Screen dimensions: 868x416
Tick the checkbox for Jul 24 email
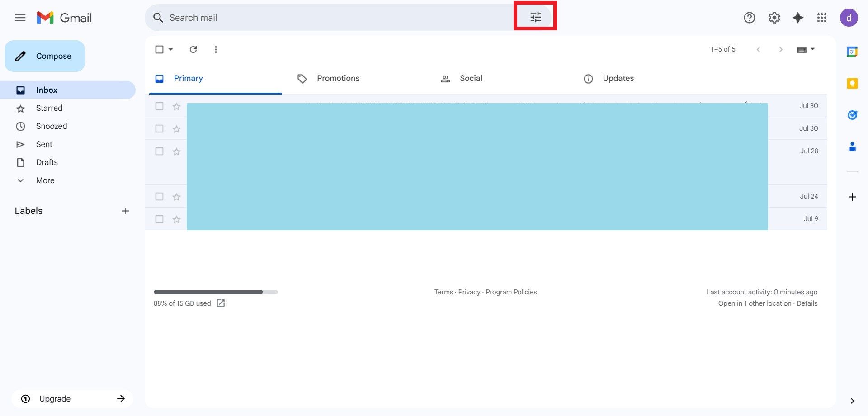pos(159,196)
